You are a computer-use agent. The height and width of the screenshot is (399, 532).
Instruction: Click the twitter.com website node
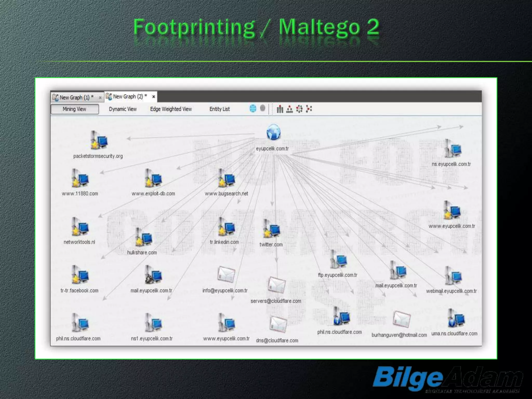point(271,229)
